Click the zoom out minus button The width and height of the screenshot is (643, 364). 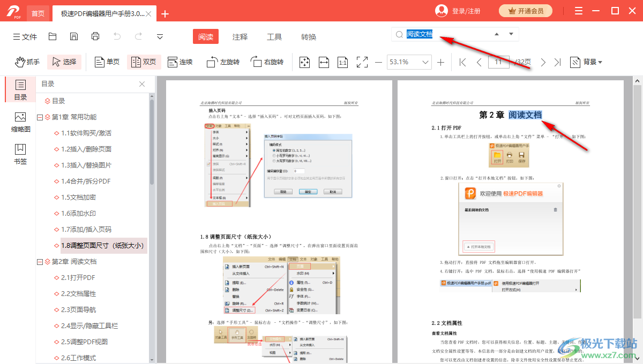point(378,62)
